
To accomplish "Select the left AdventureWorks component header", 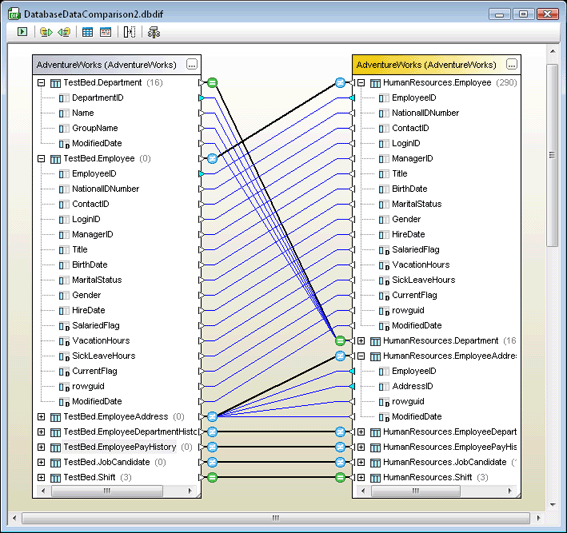I will tap(117, 65).
